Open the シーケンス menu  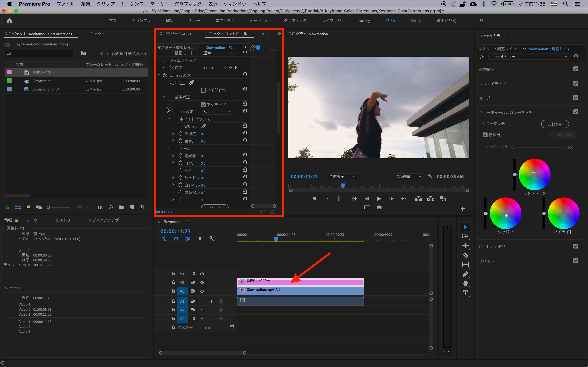pyautogui.click(x=132, y=4)
